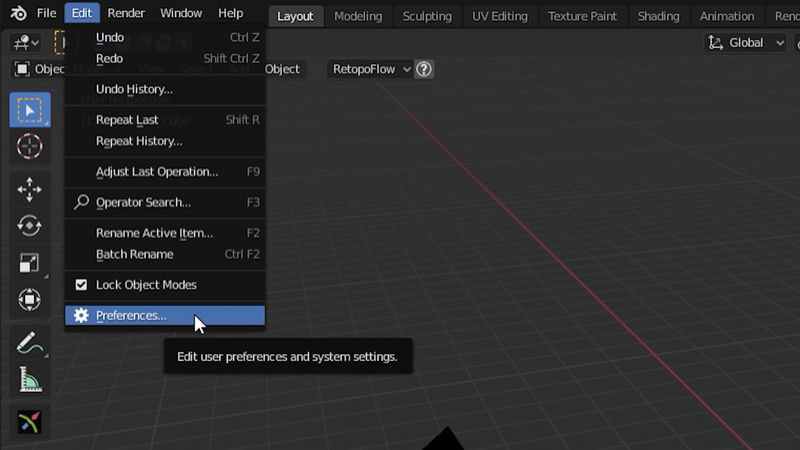This screenshot has width=800, height=450.
Task: Choose Undo from the Edit menu
Action: (165, 37)
